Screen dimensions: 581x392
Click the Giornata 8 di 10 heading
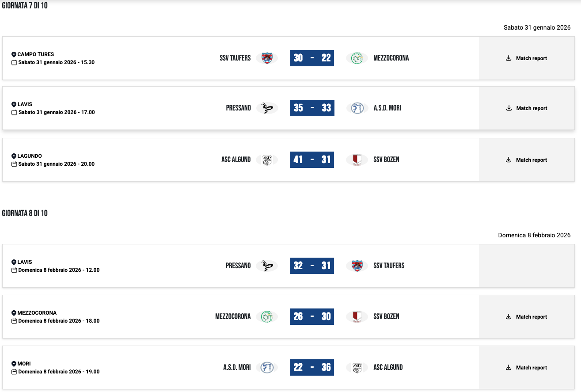tap(25, 213)
